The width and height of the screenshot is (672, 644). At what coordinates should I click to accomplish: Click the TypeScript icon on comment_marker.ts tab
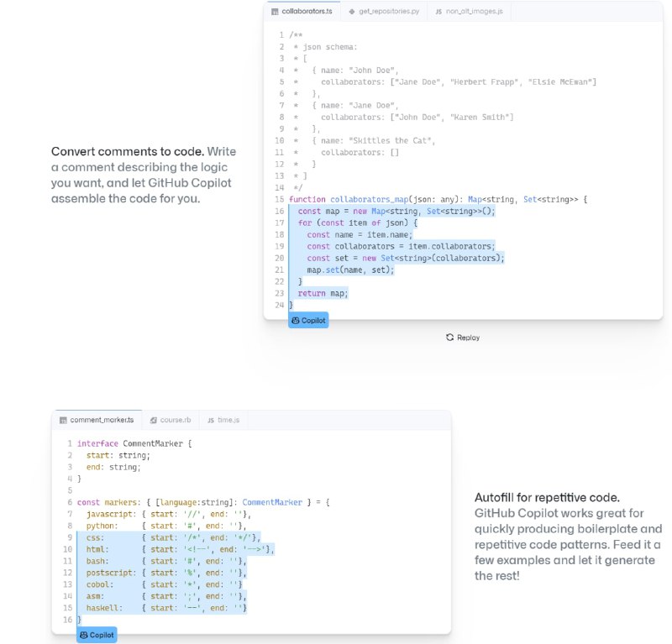[x=63, y=421]
